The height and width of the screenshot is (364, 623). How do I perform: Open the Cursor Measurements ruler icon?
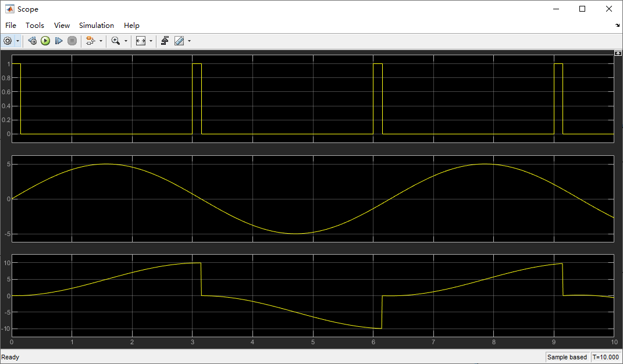[x=179, y=41]
